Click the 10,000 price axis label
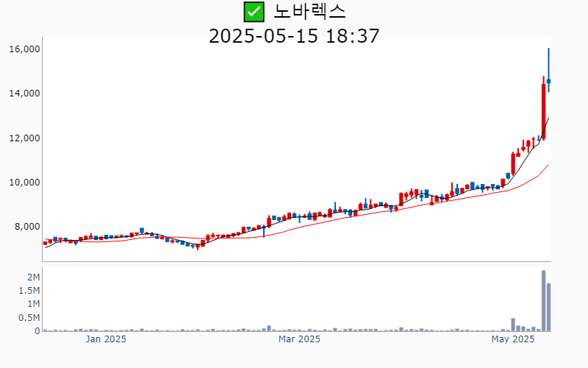Screen dimensions: 588x368 coord(24,183)
